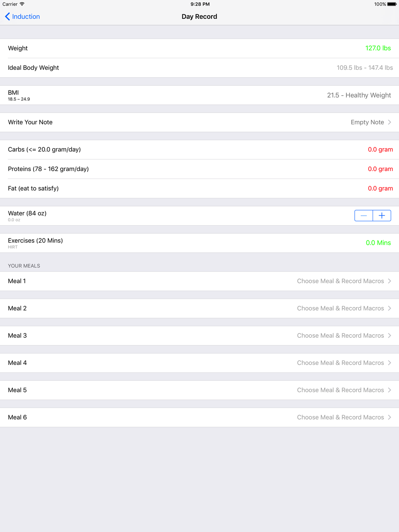Tap the Empty Note label
This screenshot has width=399, height=532.
pos(367,122)
